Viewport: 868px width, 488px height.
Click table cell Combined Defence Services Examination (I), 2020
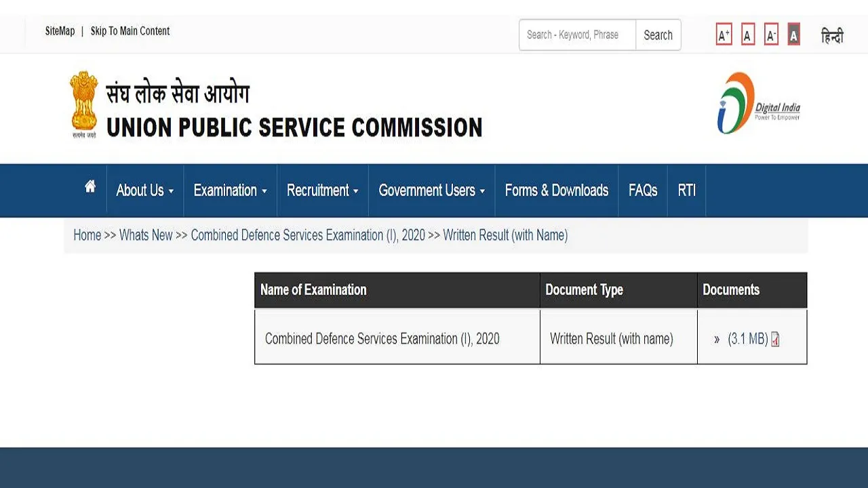(x=397, y=338)
